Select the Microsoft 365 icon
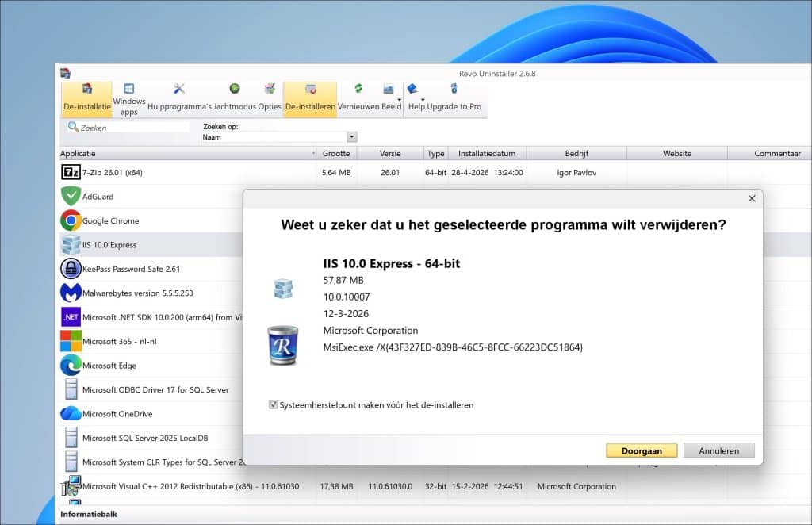The width and height of the screenshot is (812, 525). coord(71,341)
